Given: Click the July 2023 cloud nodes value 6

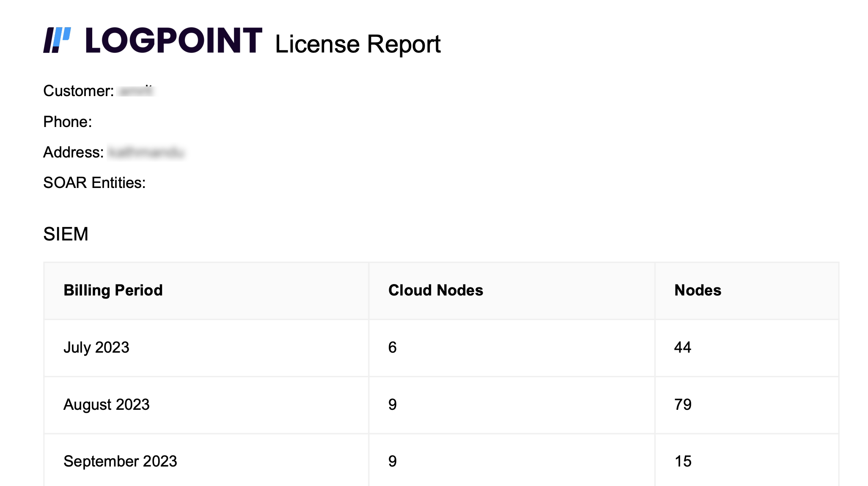Looking at the screenshot, I should tap(392, 348).
